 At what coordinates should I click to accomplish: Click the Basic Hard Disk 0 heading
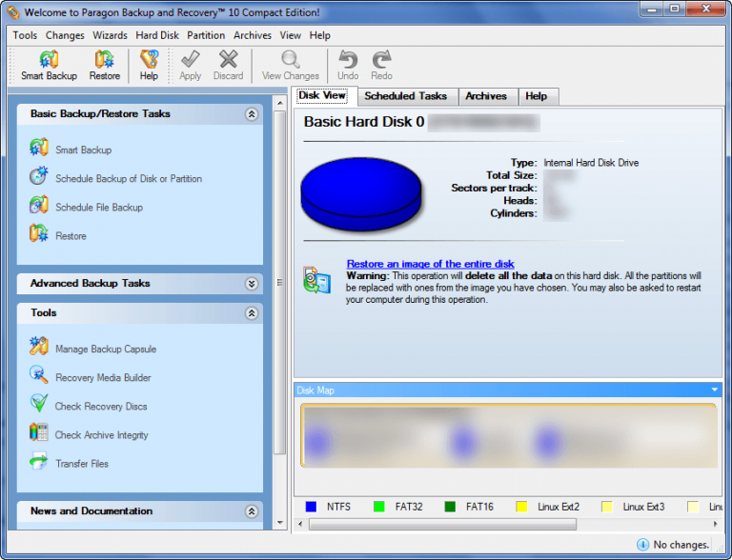tap(364, 122)
